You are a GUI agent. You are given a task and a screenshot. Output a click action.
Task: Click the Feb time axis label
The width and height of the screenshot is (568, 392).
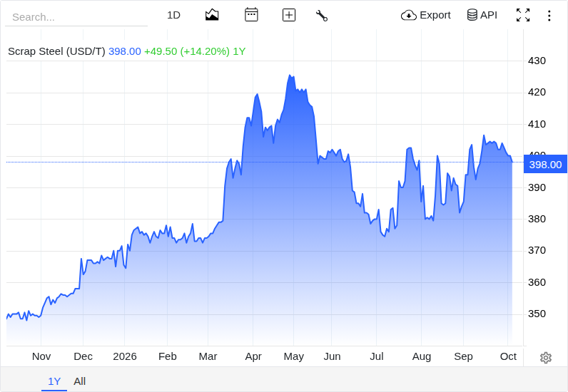[x=168, y=356]
